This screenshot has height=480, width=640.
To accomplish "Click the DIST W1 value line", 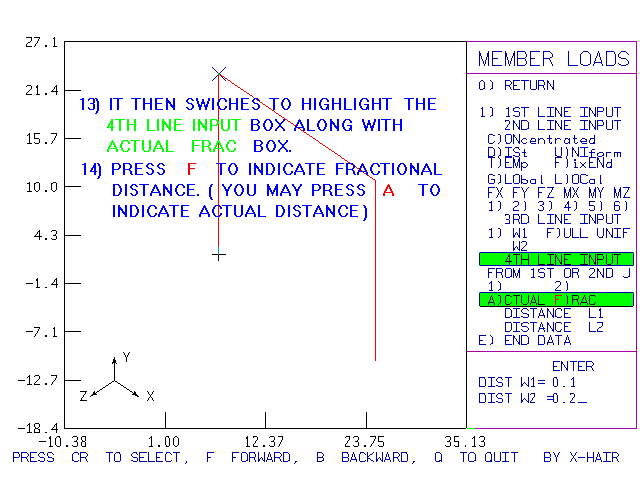I will [528, 382].
